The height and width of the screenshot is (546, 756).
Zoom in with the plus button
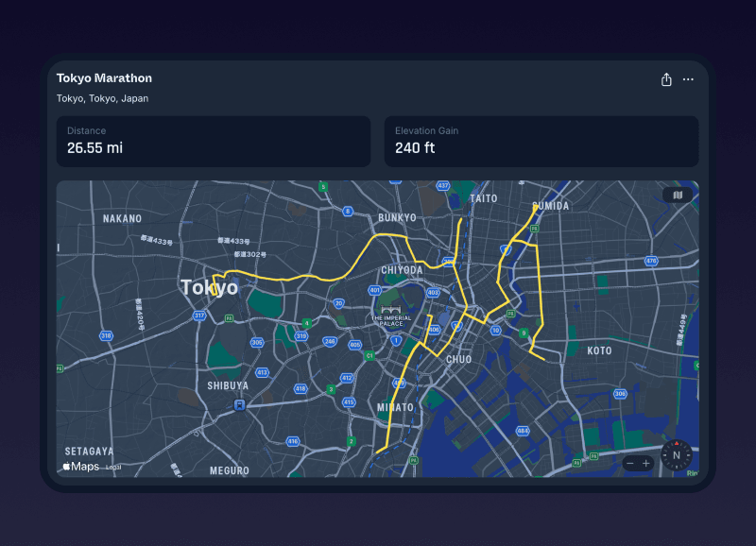pos(646,463)
